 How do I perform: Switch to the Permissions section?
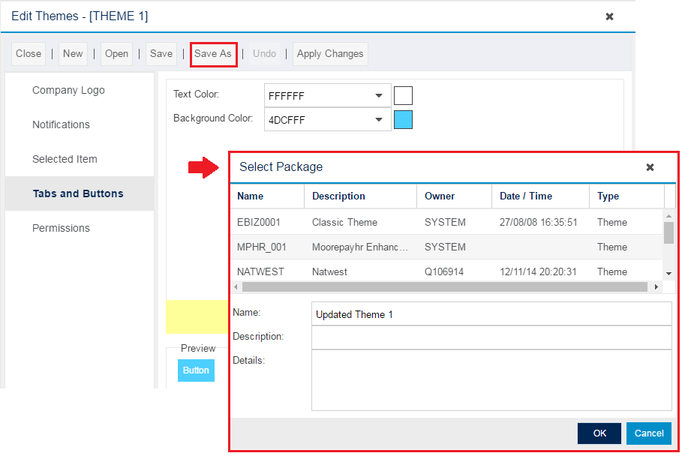tap(61, 228)
